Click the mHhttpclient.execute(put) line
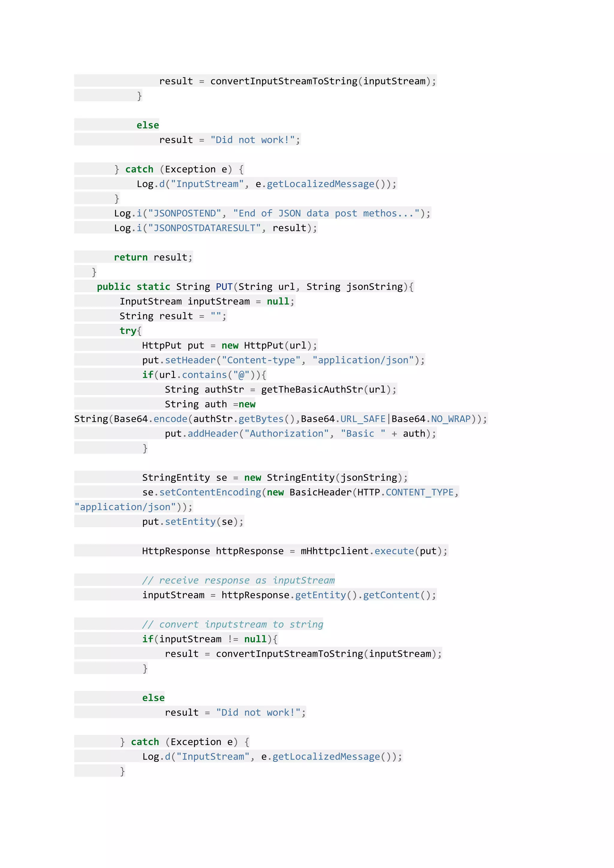614x868 pixels. [x=295, y=551]
